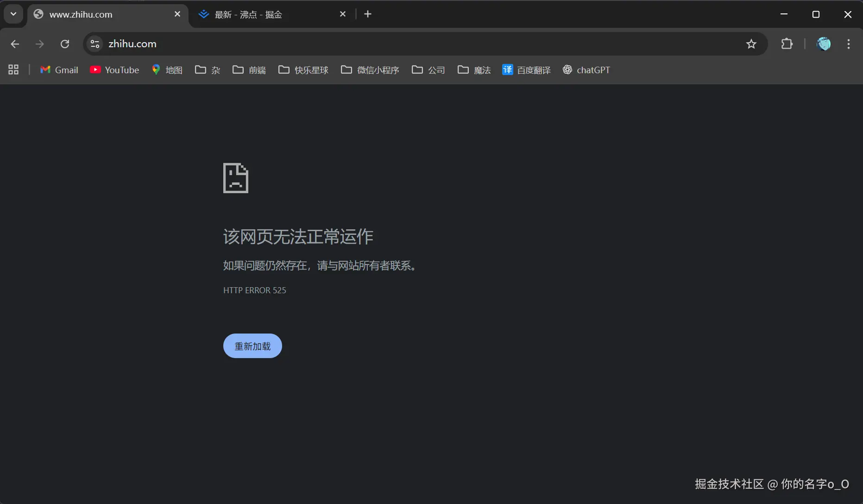Open the browser Extensions puzzle icon

point(787,44)
